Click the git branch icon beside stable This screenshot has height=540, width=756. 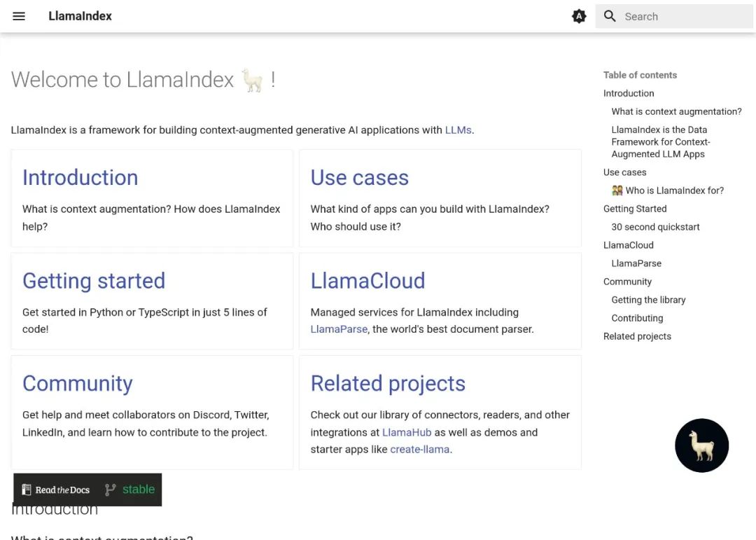[111, 490]
